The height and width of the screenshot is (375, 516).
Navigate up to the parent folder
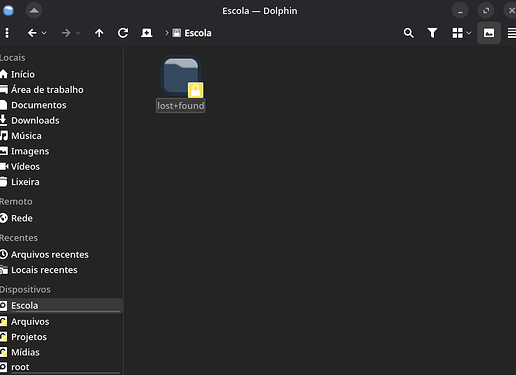[x=99, y=33]
